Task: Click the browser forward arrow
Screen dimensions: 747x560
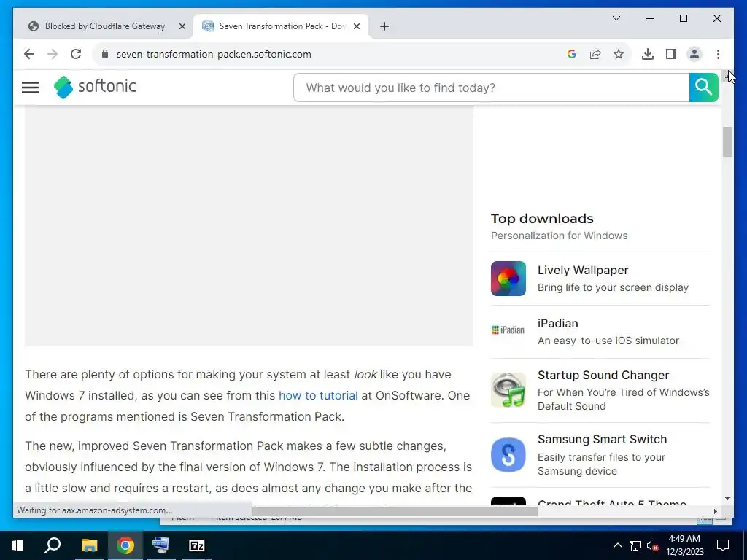Action: (53, 54)
